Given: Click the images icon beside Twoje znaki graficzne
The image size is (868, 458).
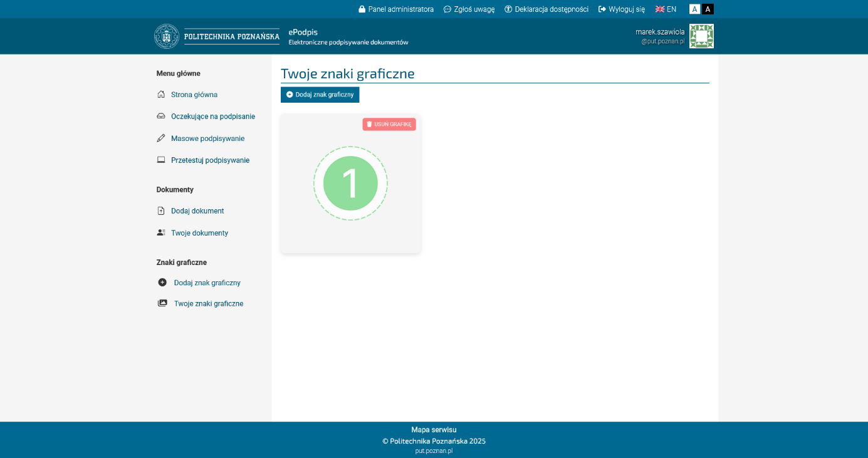Looking at the screenshot, I should (162, 304).
